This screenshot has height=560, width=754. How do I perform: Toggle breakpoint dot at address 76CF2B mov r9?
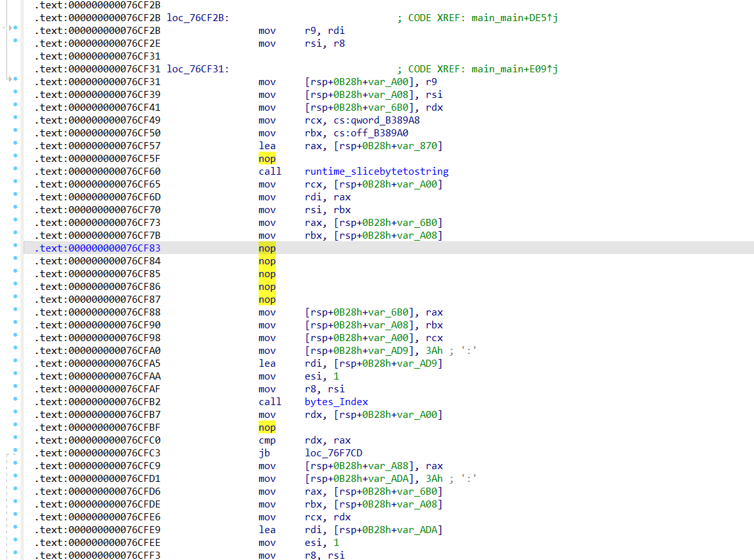[x=15, y=28]
